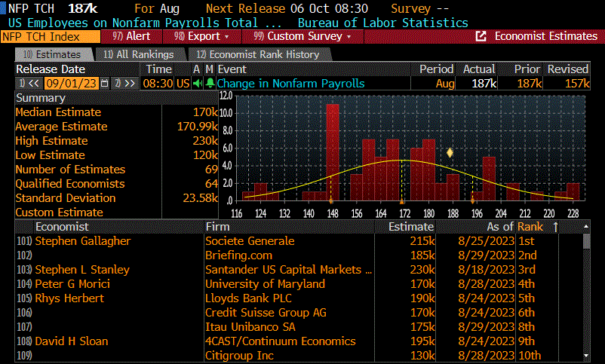Image resolution: width=605 pixels, height=364 pixels.
Task: Click the Median Estimate label
Action: point(58,112)
